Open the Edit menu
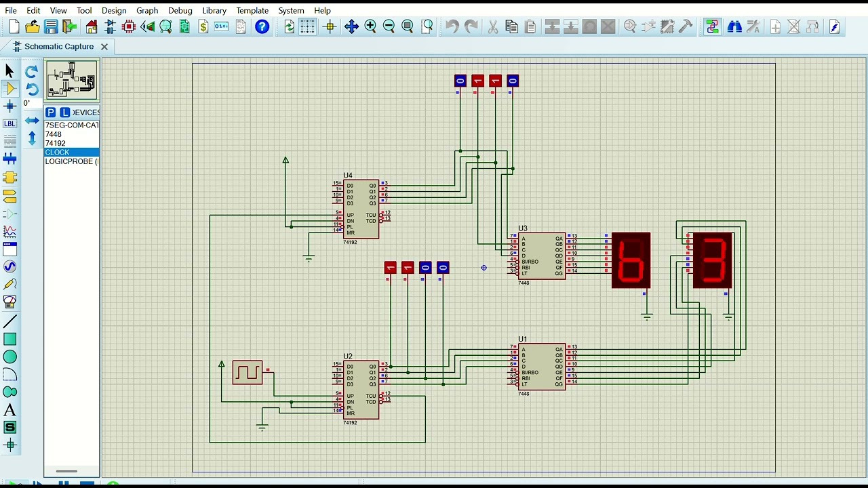The height and width of the screenshot is (488, 868). [33, 10]
